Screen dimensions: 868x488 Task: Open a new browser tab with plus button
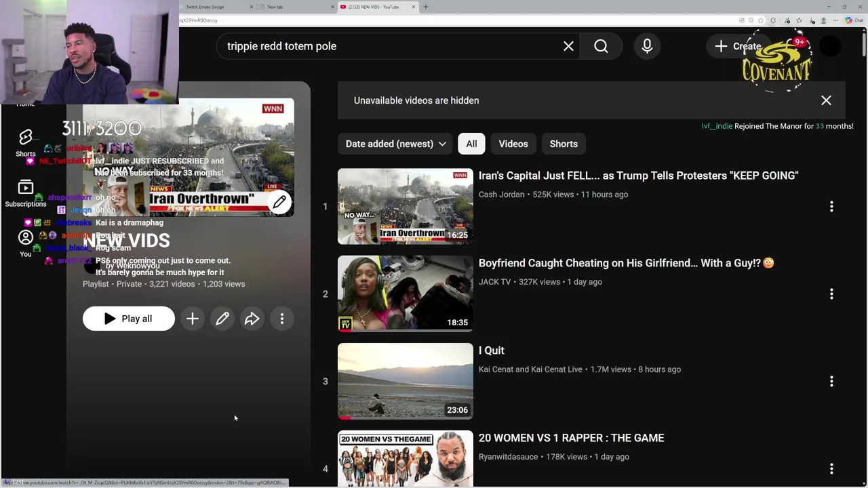point(426,7)
